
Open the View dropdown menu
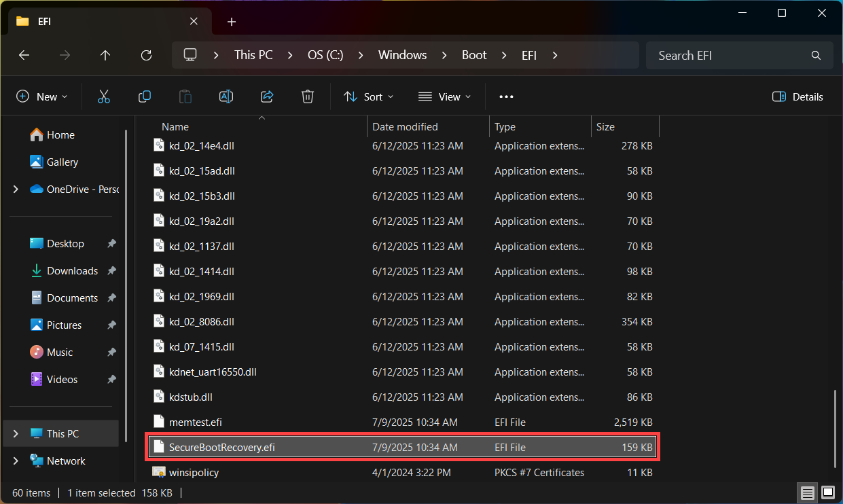[444, 96]
